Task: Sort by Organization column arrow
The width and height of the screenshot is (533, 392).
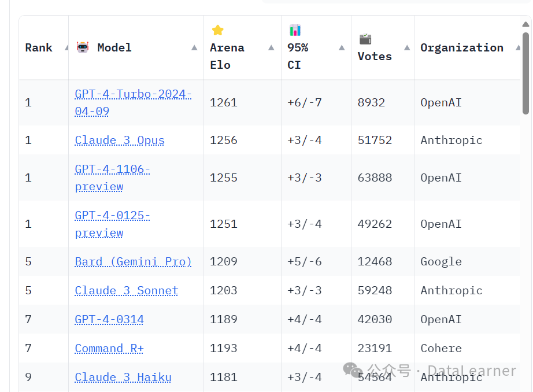Action: click(x=517, y=48)
